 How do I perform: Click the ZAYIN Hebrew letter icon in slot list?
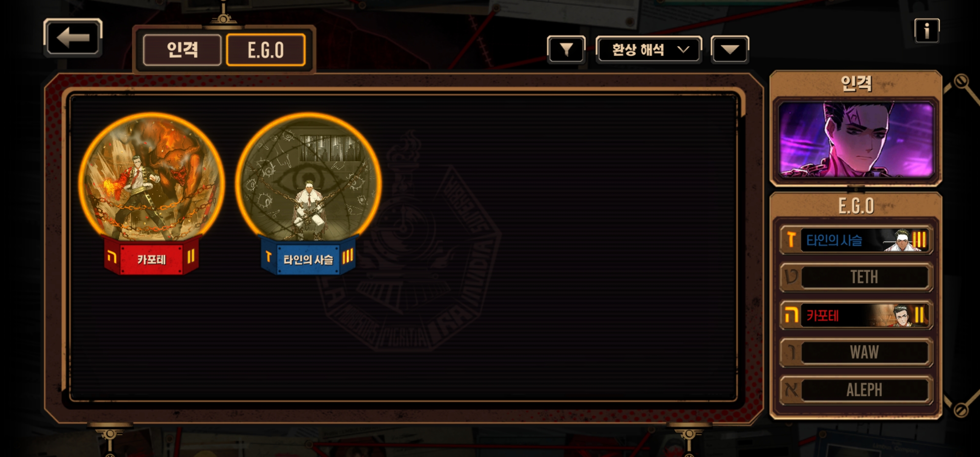[791, 240]
